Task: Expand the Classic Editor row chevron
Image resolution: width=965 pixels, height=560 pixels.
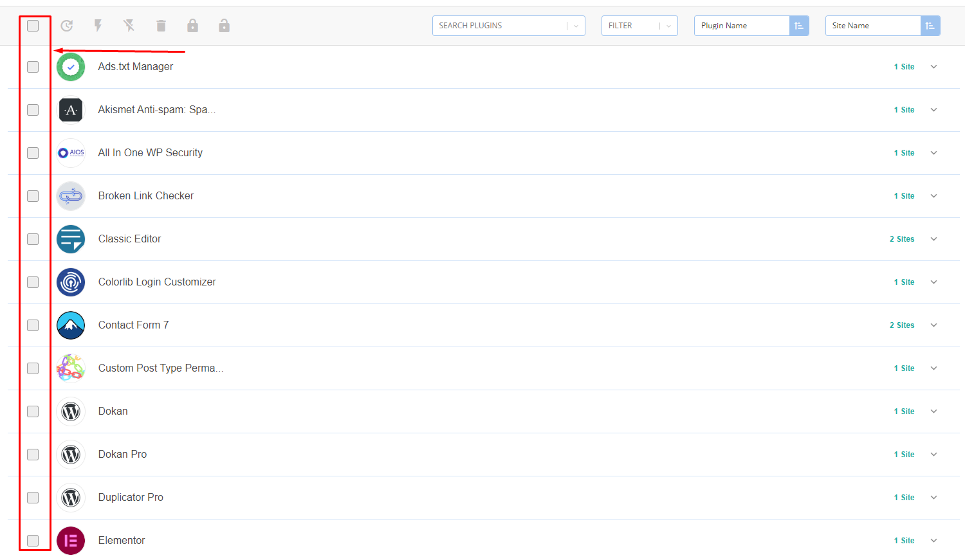Action: (933, 239)
